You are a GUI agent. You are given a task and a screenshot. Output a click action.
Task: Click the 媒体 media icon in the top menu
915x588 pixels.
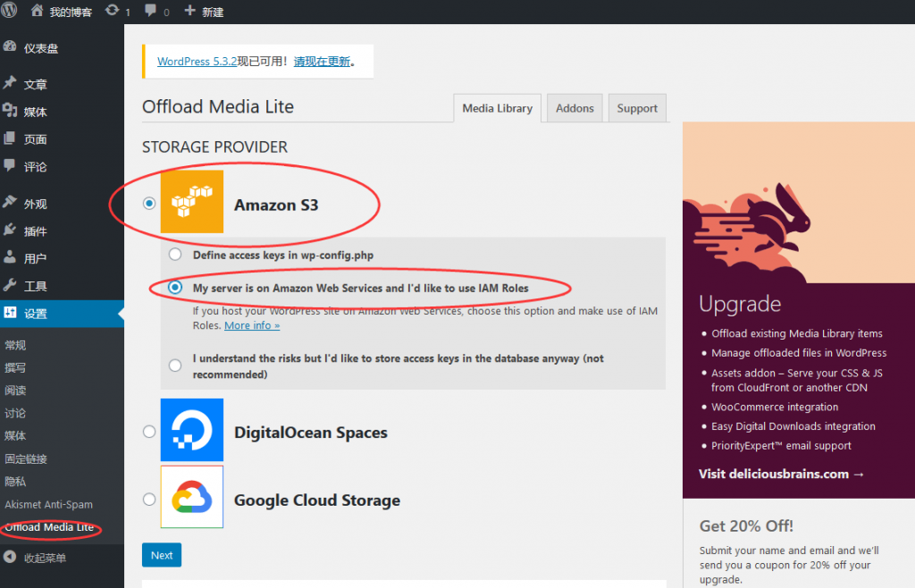9,110
